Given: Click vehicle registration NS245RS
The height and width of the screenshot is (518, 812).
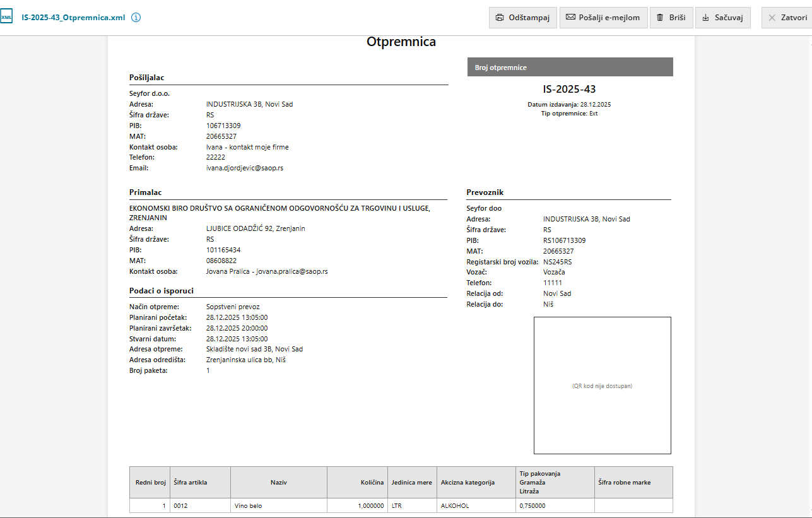Looking at the screenshot, I should point(557,262).
